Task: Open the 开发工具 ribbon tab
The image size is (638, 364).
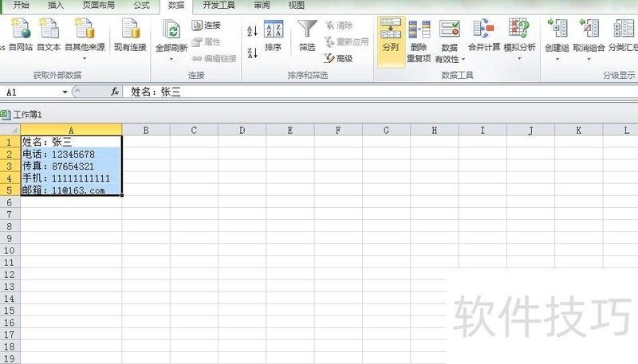Action: point(219,6)
